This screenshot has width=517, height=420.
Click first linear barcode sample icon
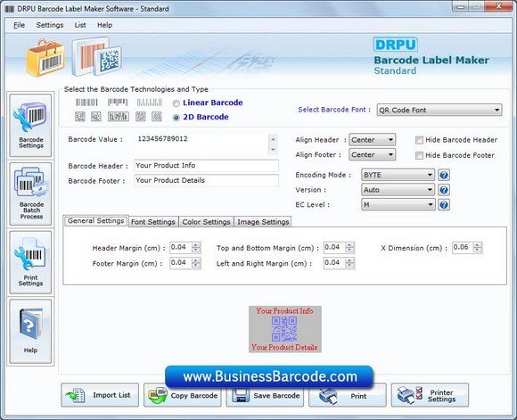(86, 103)
